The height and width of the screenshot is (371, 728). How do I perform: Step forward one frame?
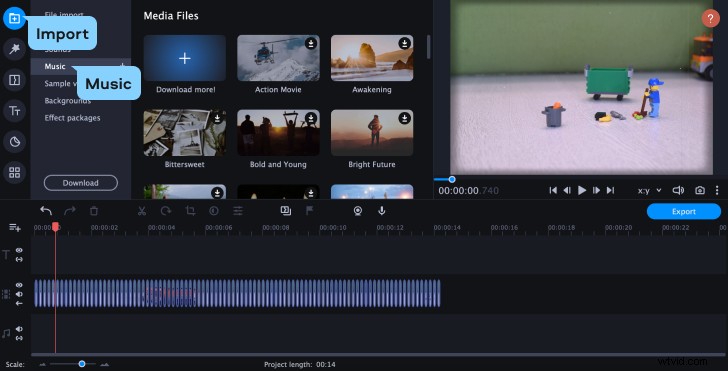[597, 190]
